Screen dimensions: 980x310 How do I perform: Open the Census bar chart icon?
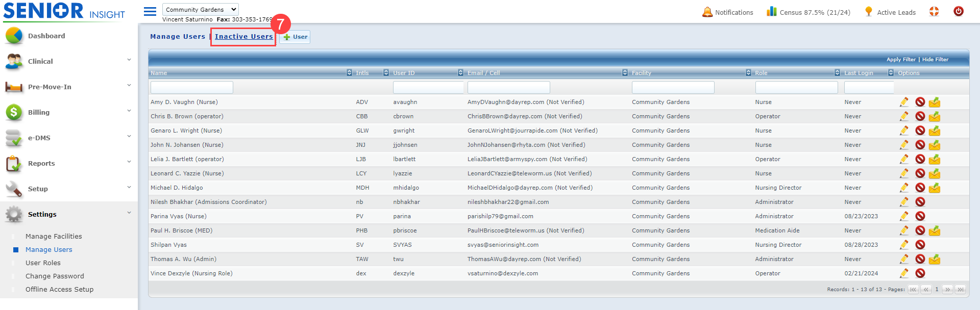[x=771, y=11]
